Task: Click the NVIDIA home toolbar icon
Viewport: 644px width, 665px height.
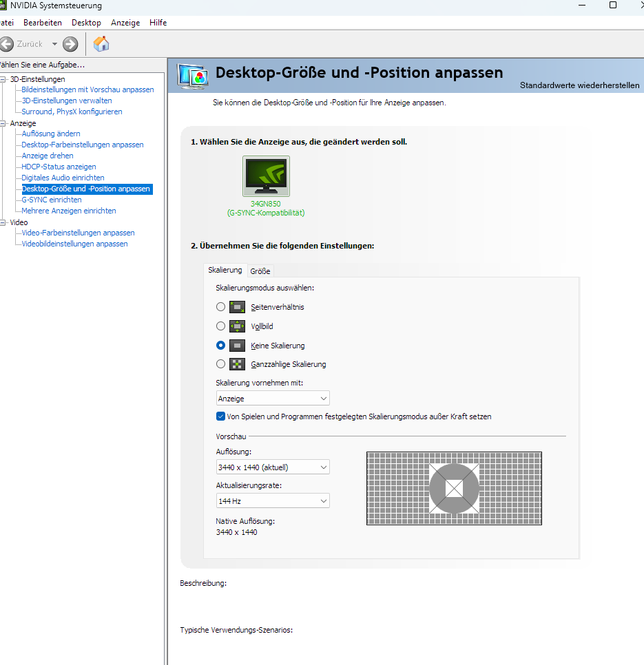Action: point(101,43)
